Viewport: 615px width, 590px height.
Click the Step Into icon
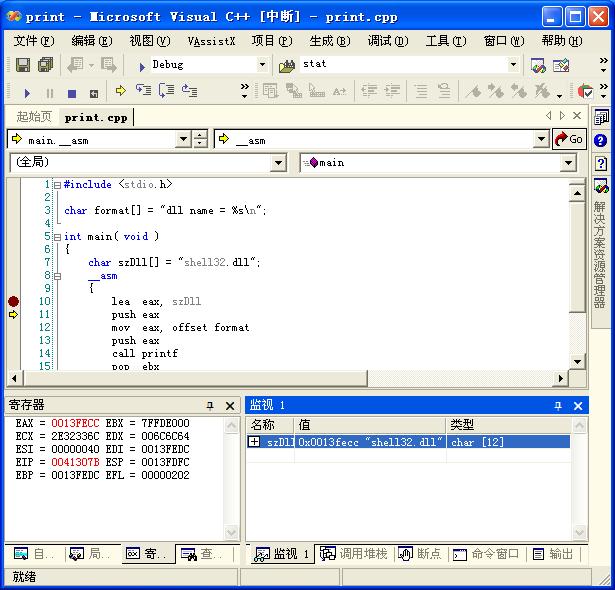[x=144, y=91]
